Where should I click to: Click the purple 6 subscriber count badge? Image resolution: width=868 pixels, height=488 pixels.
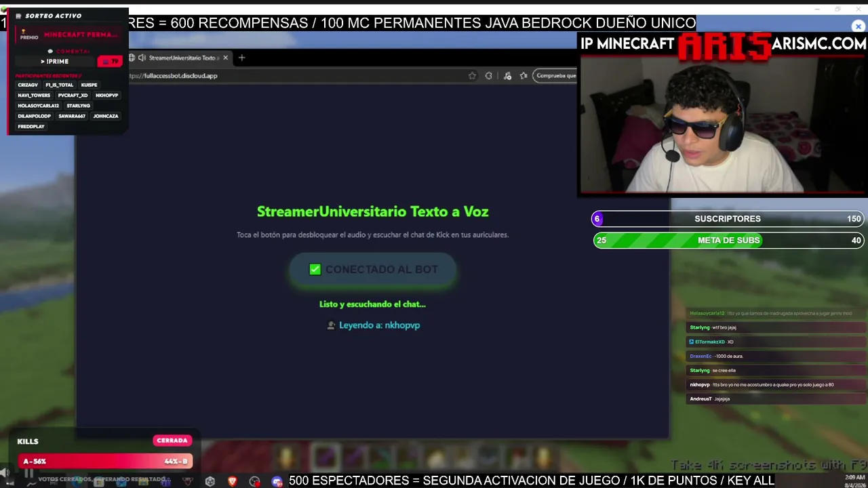[597, 219]
